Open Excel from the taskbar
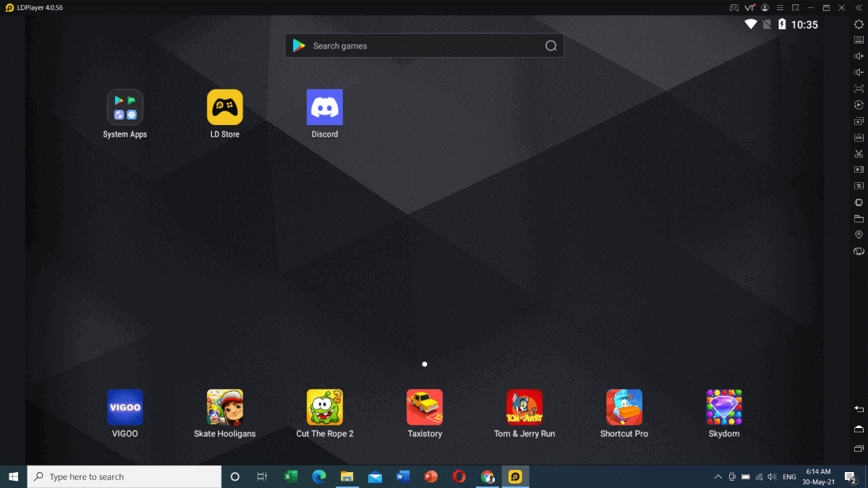This screenshot has width=868, height=488. [291, 476]
